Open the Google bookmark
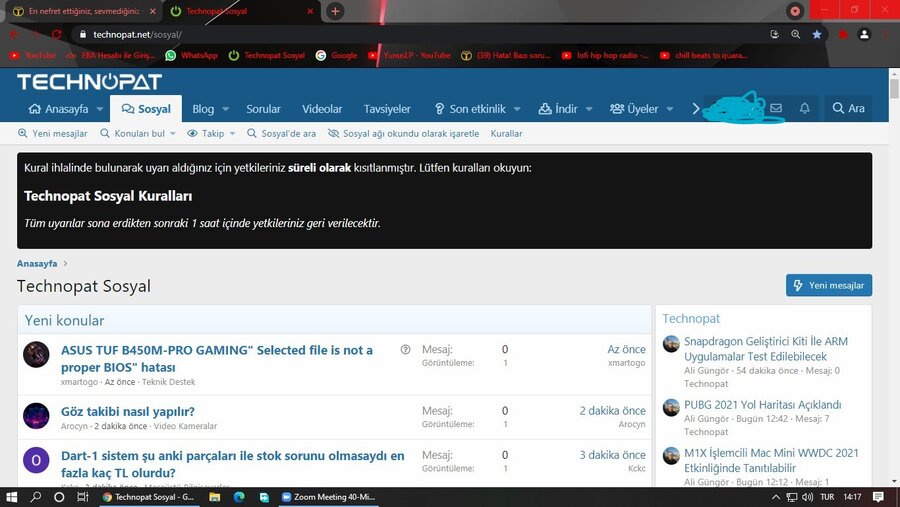This screenshot has width=900, height=507. [x=336, y=55]
